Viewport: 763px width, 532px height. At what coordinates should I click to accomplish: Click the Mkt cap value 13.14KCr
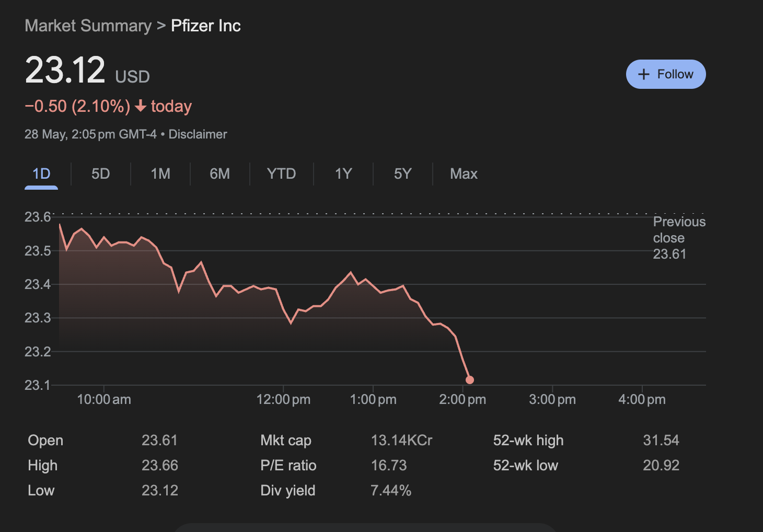(x=401, y=440)
